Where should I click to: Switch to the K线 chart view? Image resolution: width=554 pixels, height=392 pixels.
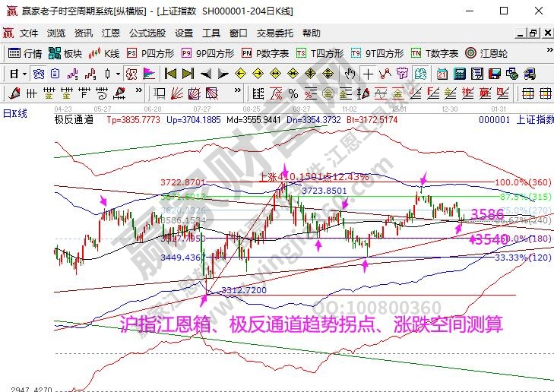point(104,53)
